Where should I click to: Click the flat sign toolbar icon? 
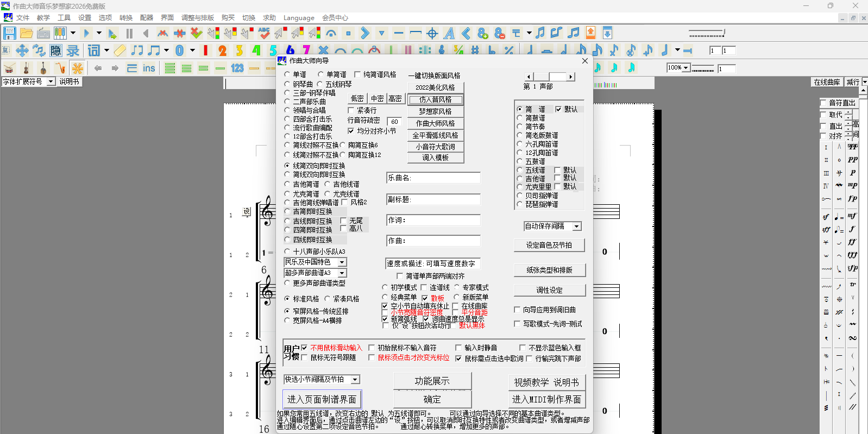pos(492,51)
